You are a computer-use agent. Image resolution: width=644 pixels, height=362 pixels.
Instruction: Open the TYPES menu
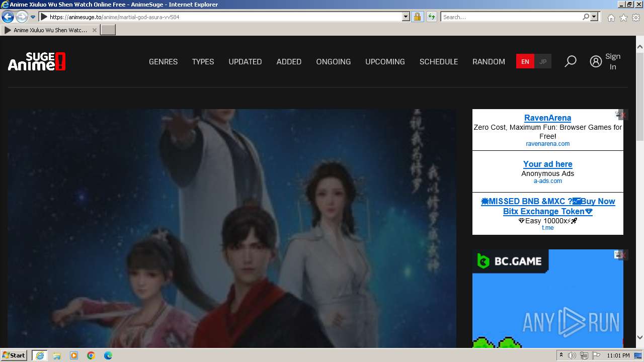coord(203,61)
